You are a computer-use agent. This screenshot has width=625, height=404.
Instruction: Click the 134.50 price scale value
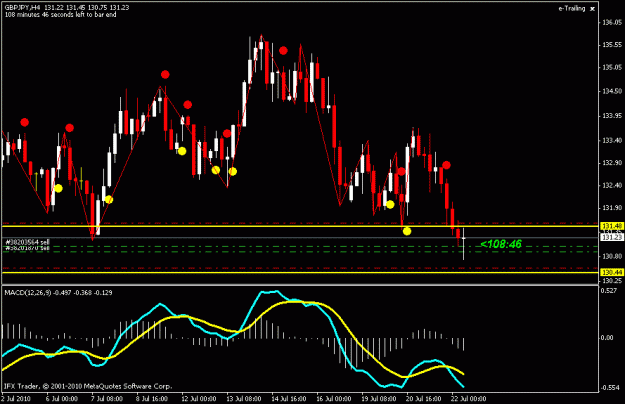click(612, 91)
